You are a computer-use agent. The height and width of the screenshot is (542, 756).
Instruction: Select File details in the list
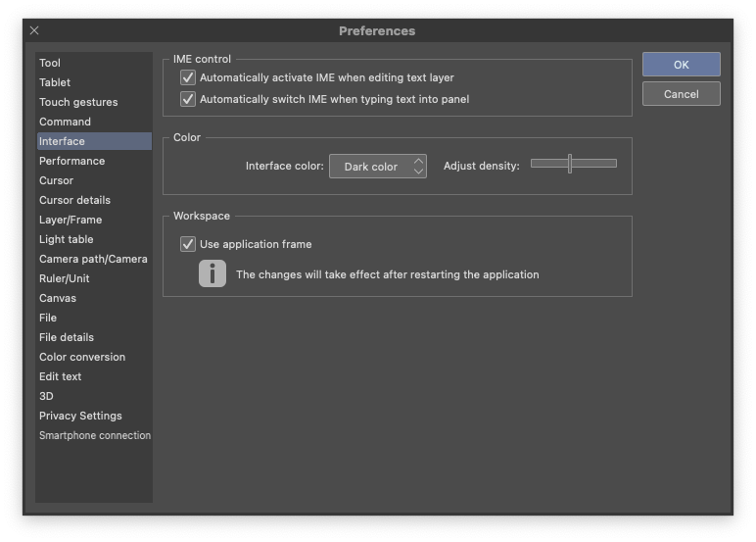[x=94, y=337]
